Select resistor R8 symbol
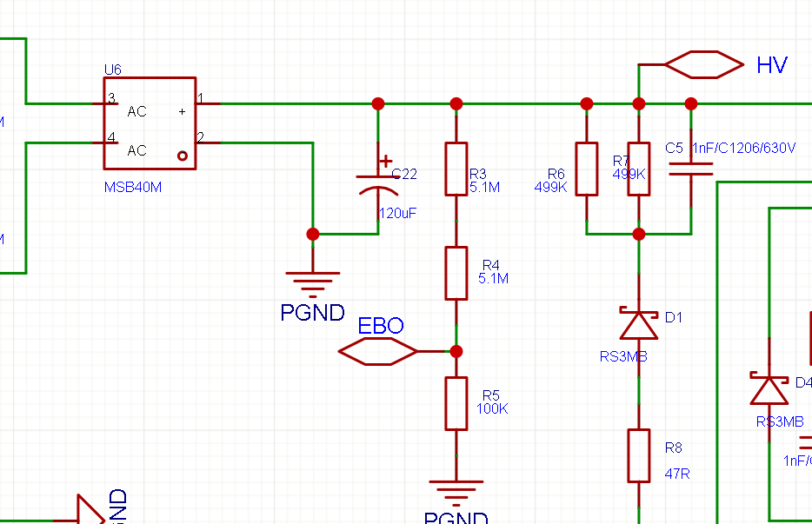Screen dimensions: 812x524 pos(639,455)
